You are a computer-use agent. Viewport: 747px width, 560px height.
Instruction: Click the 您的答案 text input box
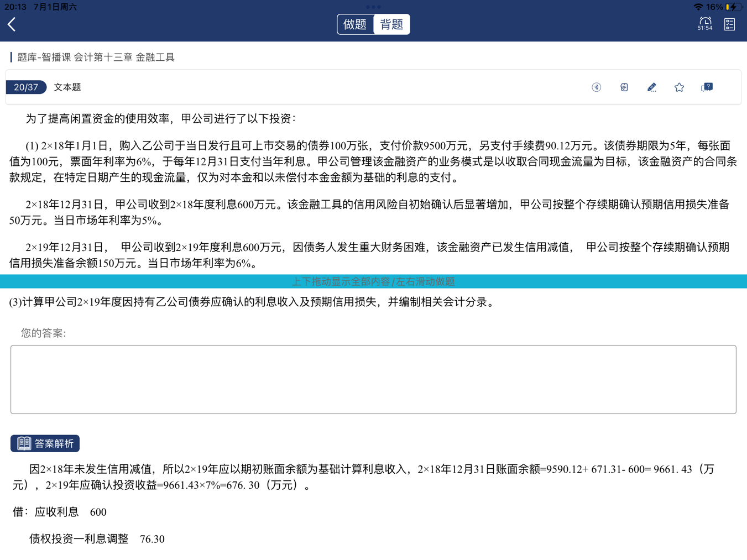pos(373,379)
